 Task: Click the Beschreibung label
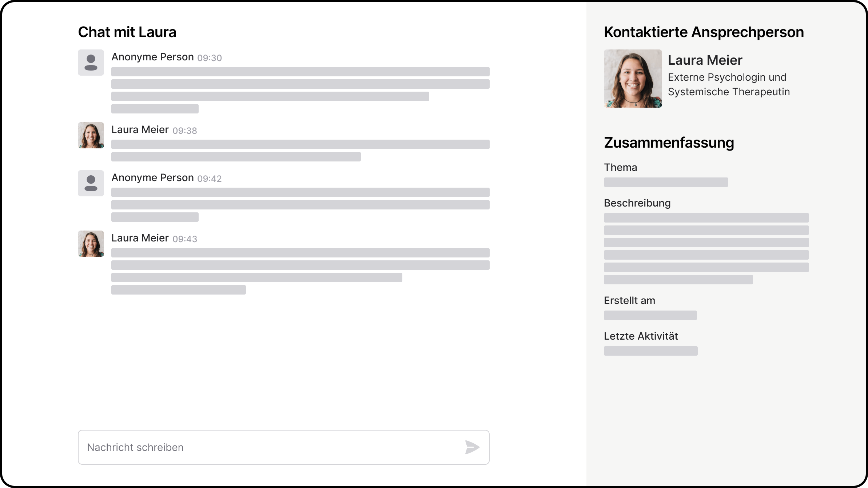coord(637,203)
